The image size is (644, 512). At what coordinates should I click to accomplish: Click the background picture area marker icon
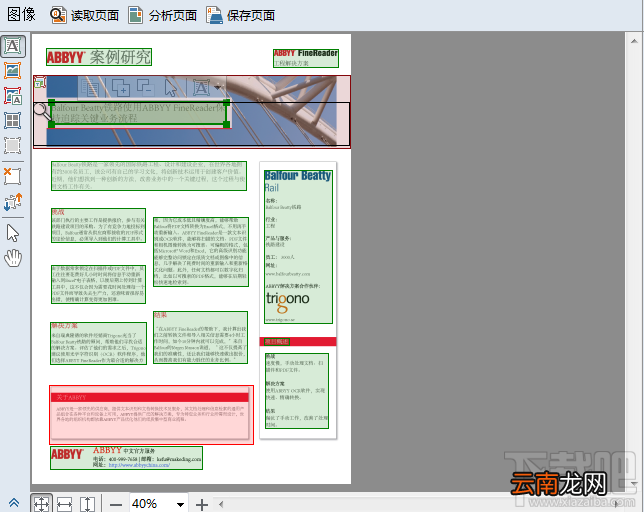[x=39, y=83]
